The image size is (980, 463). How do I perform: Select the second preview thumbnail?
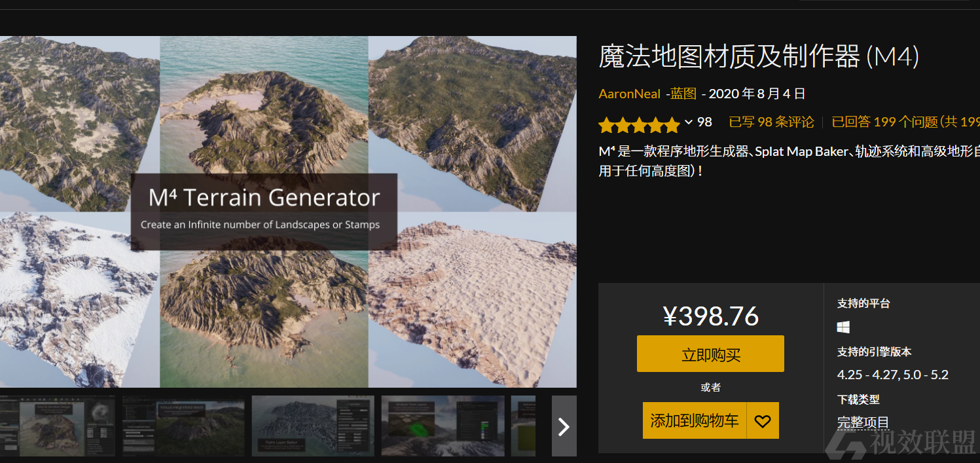184,426
